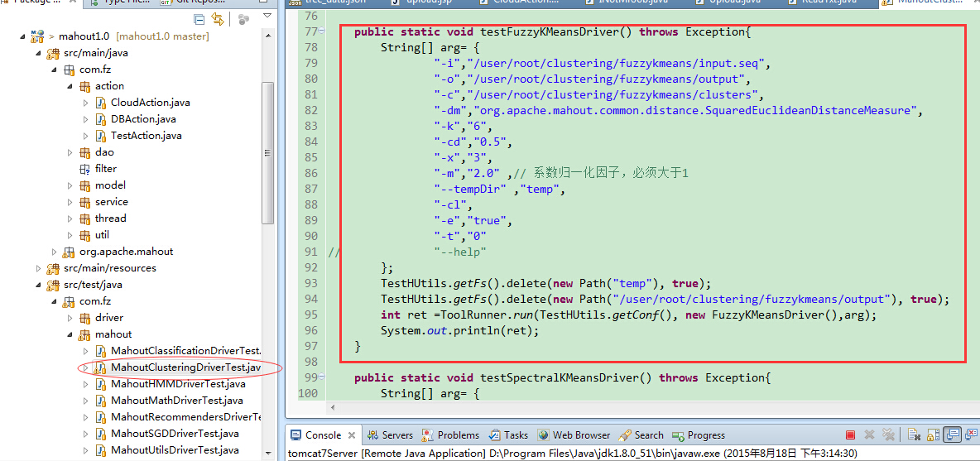Collapse all in Package Explorer toolbar

tap(199, 19)
